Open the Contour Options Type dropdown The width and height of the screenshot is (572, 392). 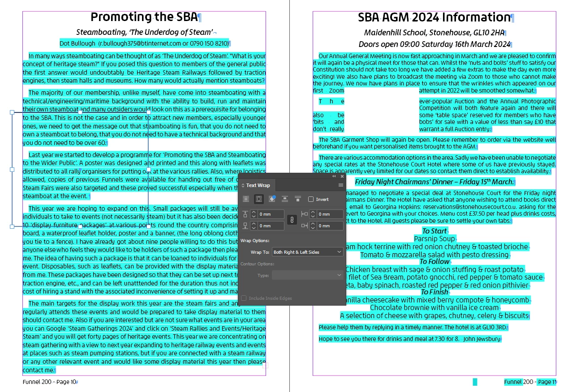tap(307, 275)
